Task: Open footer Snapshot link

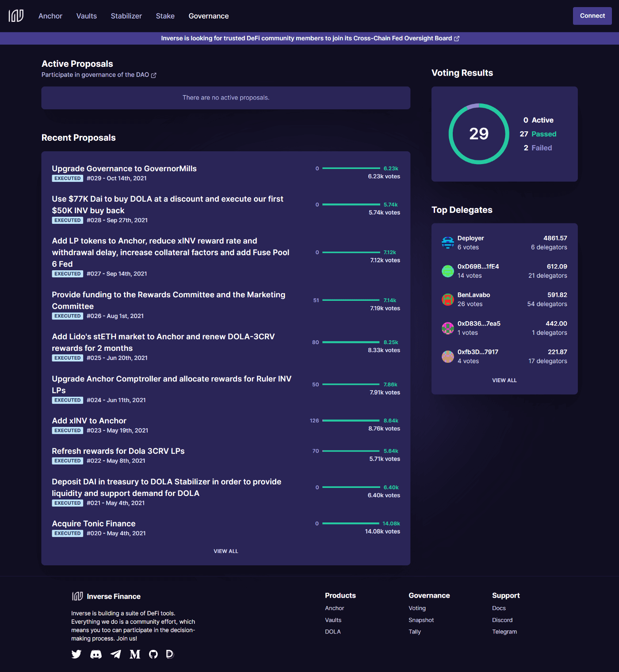Action: click(421, 620)
